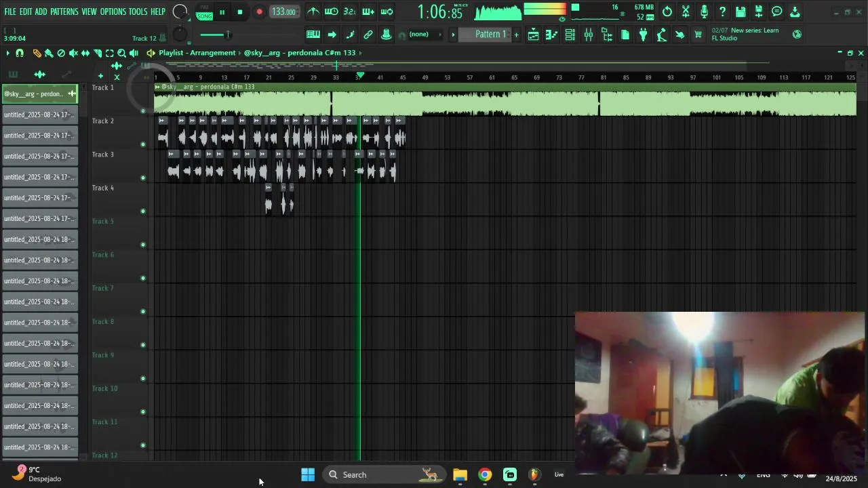Select the @sky__arg - perdon... clip in picker
This screenshot has height=488, width=868.
click(40, 94)
